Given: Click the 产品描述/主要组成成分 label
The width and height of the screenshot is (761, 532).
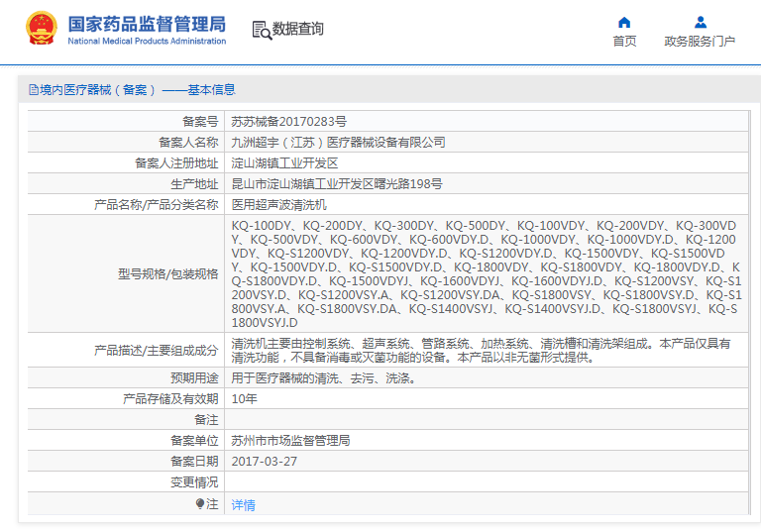Looking at the screenshot, I should [157, 351].
